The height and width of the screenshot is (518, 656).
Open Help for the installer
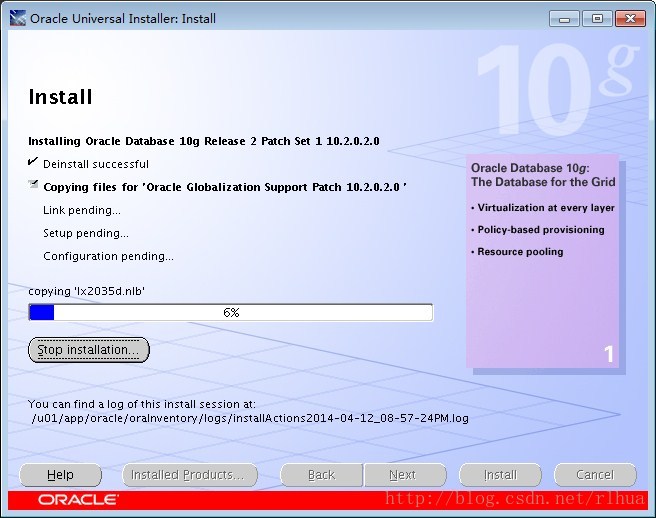point(60,475)
